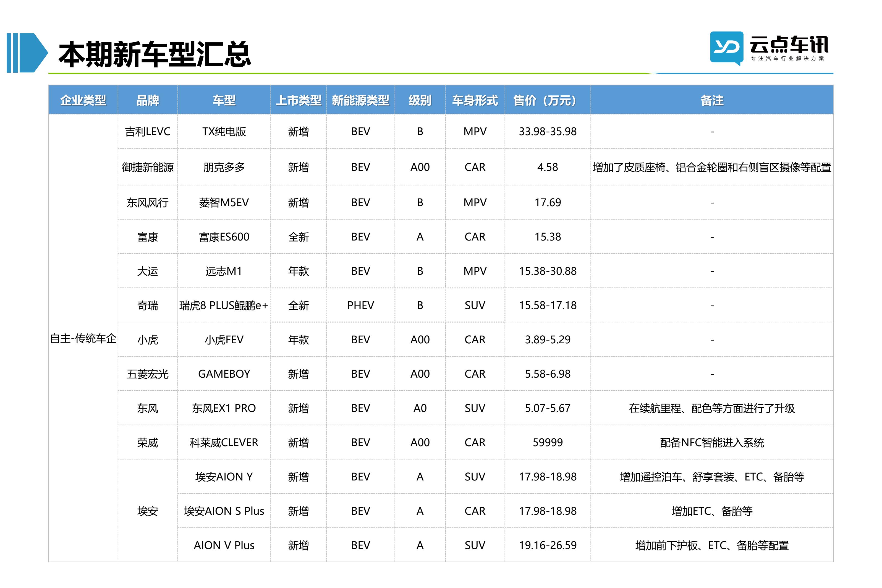Select the remark 增加ETC、备胎等
Image resolution: width=882 pixels, height=588 pixels.
[712, 511]
